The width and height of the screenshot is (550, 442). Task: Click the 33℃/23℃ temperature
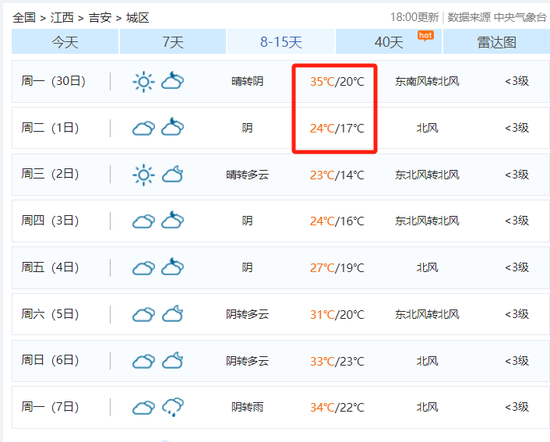tap(337, 361)
